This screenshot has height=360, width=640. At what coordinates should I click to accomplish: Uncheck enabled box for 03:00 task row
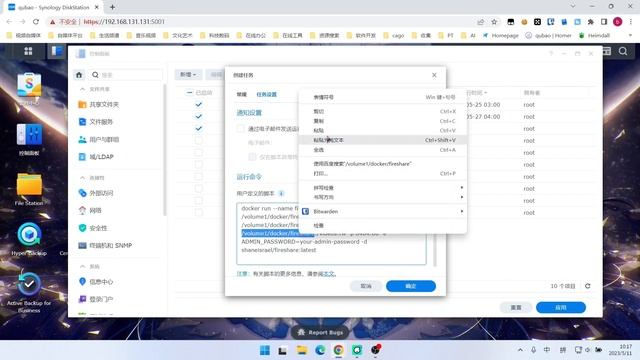point(199,104)
